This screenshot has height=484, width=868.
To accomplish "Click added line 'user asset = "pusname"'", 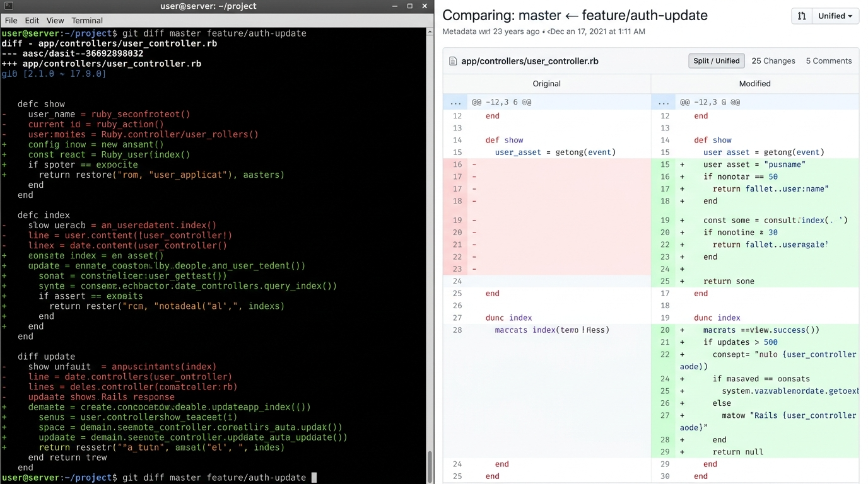I will [754, 164].
